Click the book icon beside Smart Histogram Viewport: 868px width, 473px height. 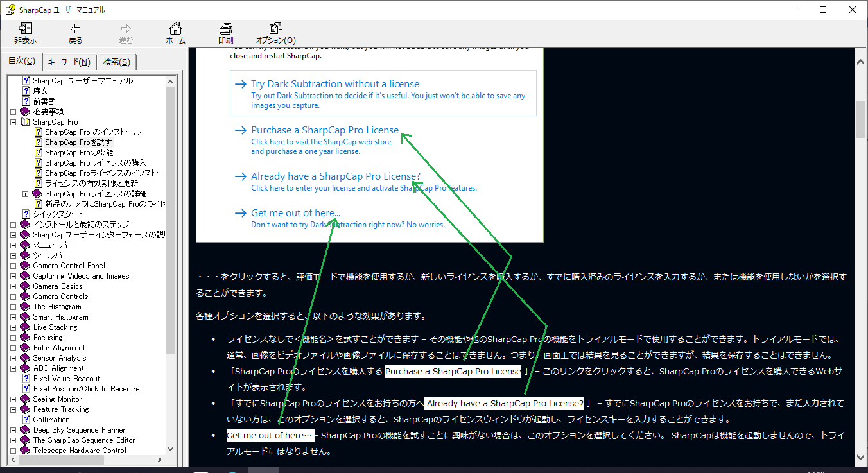(x=26, y=317)
